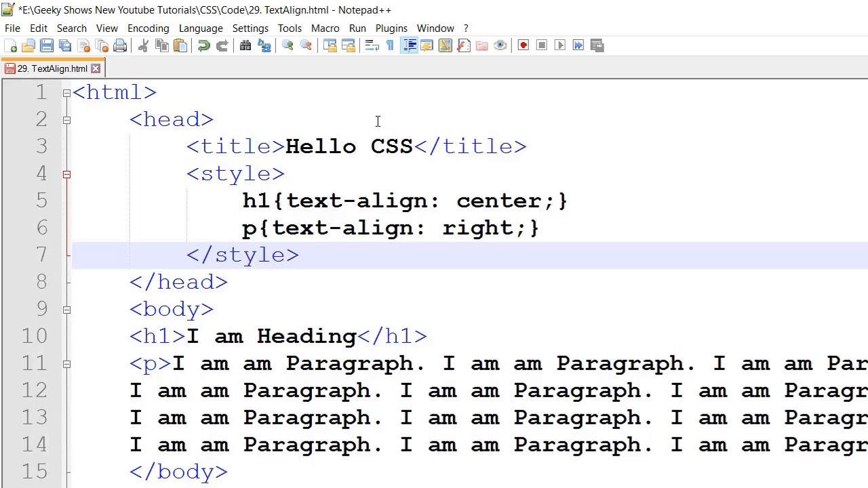Open Find using the binoculars icon
This screenshot has height=488, width=868.
coord(245,45)
